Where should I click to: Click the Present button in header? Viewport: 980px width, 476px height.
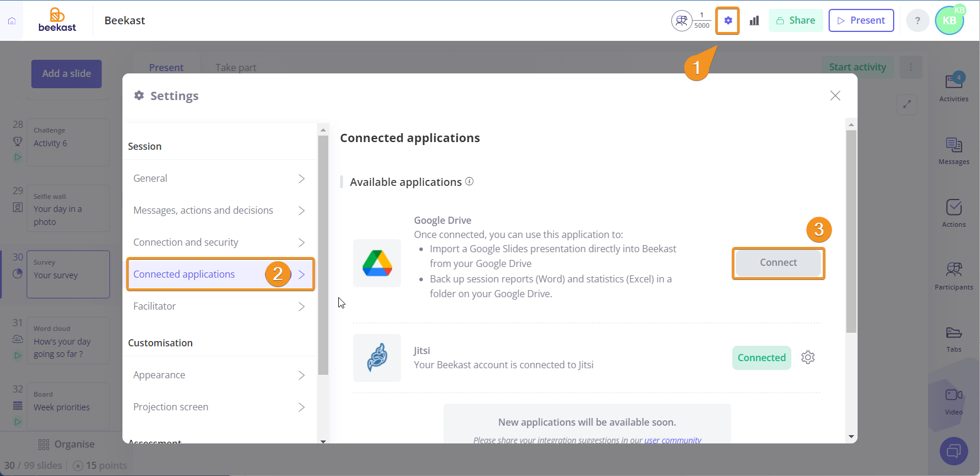click(861, 21)
